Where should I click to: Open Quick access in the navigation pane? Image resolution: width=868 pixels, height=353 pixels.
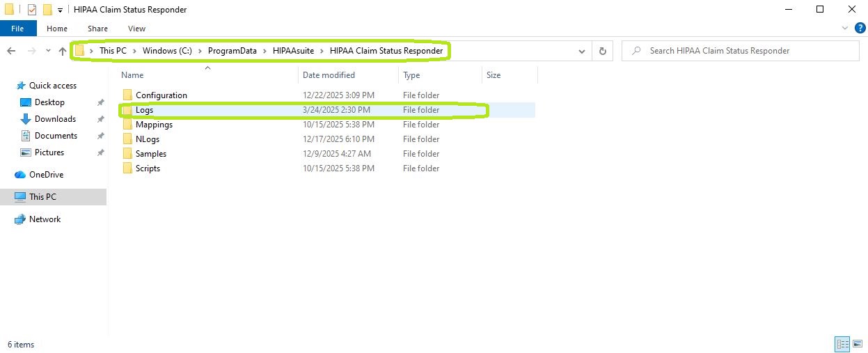53,86
